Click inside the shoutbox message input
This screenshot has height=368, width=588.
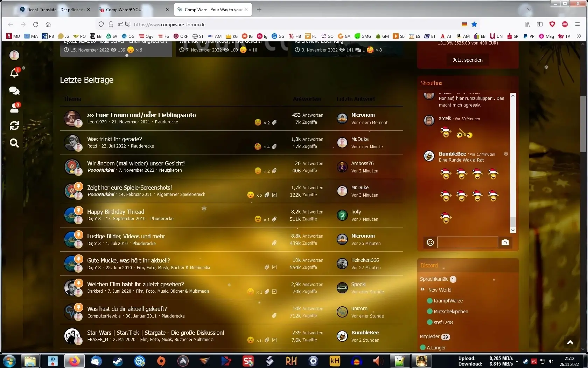point(468,242)
